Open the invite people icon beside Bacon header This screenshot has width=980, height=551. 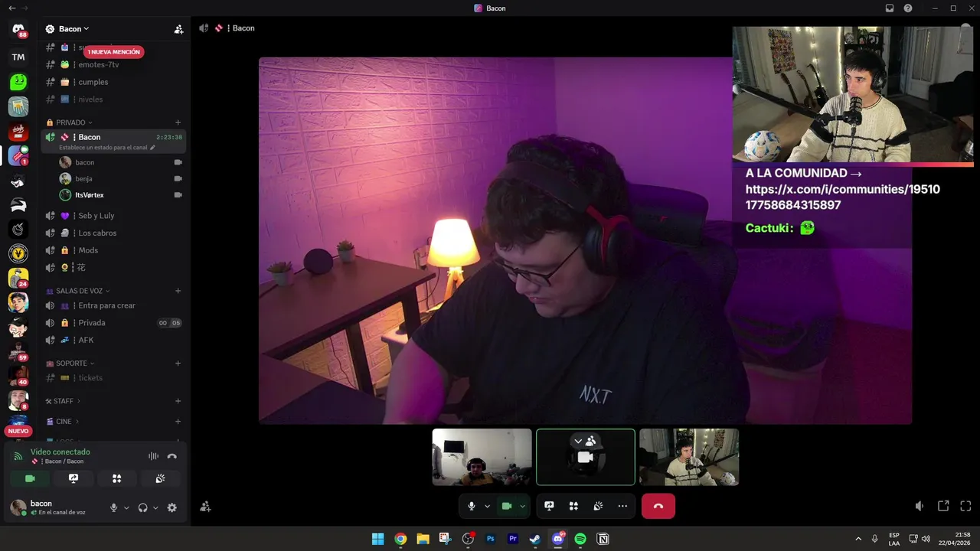pyautogui.click(x=178, y=29)
